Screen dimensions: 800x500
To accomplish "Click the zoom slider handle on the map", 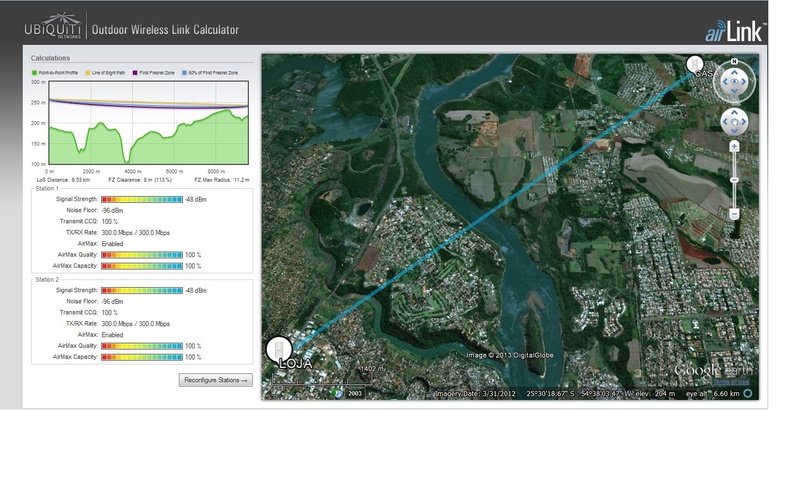I will point(734,180).
